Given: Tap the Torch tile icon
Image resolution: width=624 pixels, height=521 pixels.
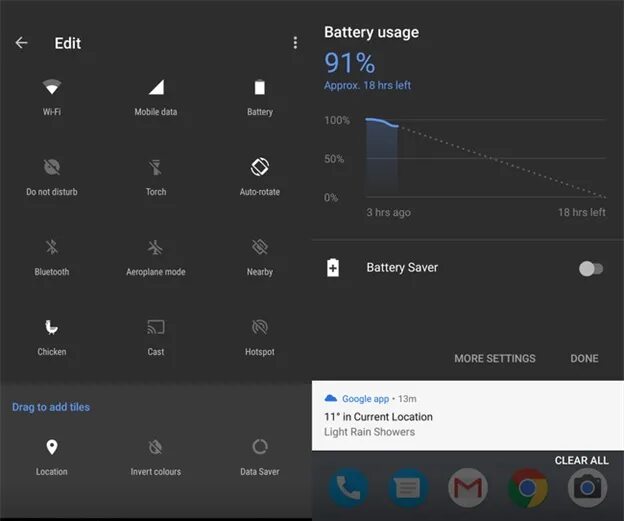Looking at the screenshot, I should [x=156, y=167].
